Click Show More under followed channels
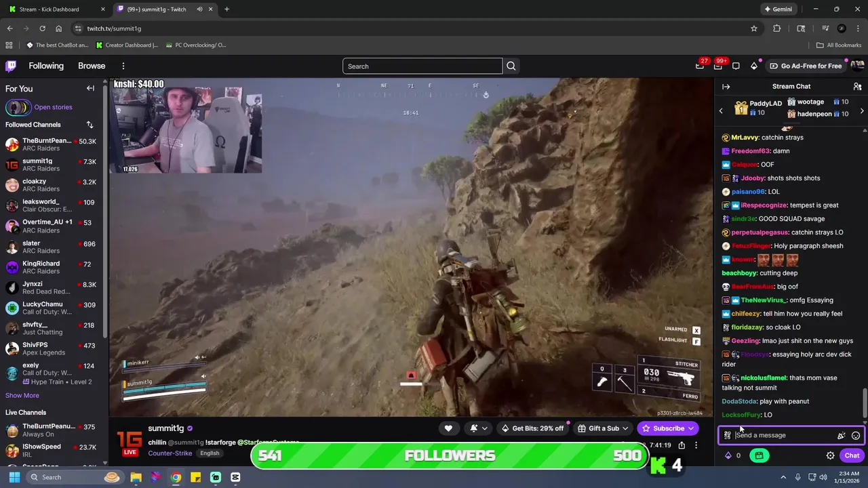 pos(22,395)
